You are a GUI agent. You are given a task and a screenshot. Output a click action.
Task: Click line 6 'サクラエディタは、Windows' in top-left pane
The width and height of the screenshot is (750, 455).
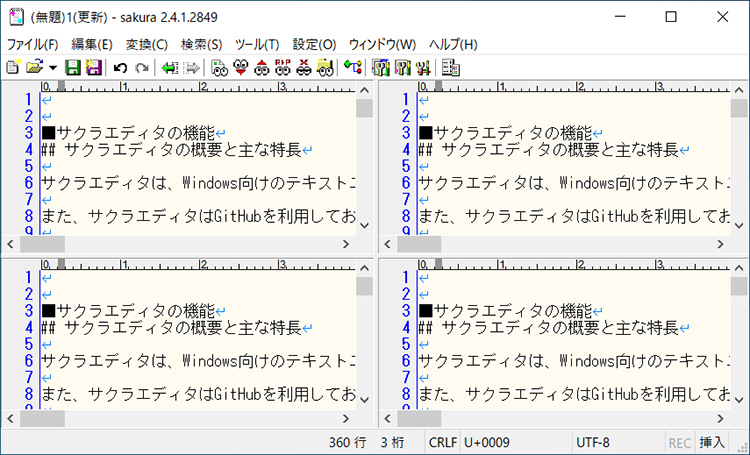[x=198, y=183]
